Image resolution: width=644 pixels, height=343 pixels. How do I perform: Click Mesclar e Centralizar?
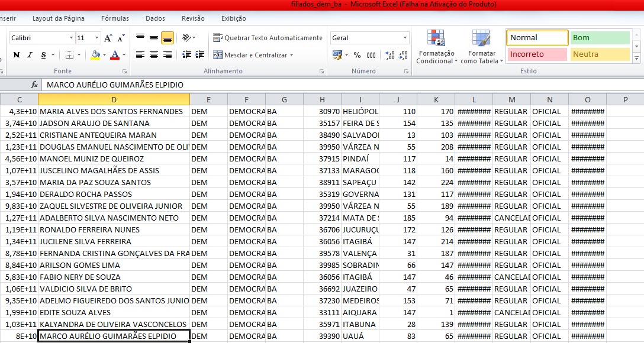pos(250,55)
